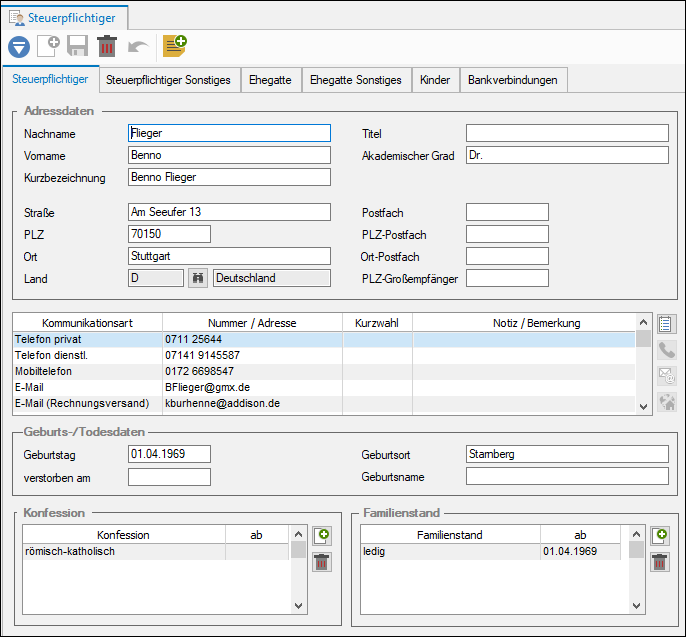
Task: Click the Kurzbezeichnung input field
Action: tap(229, 177)
